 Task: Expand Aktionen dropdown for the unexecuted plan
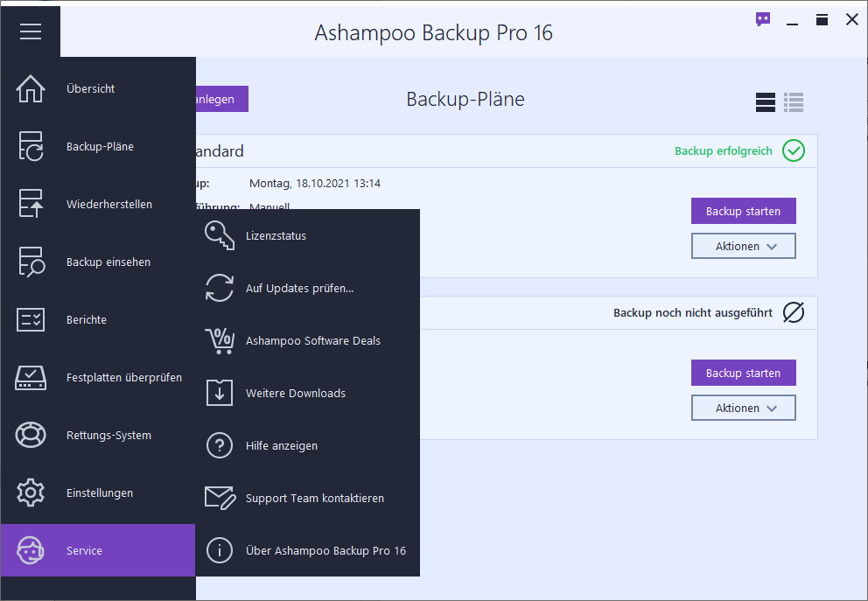tap(744, 408)
